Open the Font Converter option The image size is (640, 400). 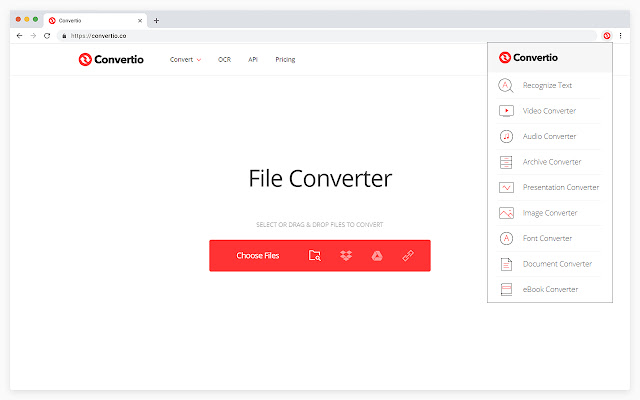[x=549, y=238]
